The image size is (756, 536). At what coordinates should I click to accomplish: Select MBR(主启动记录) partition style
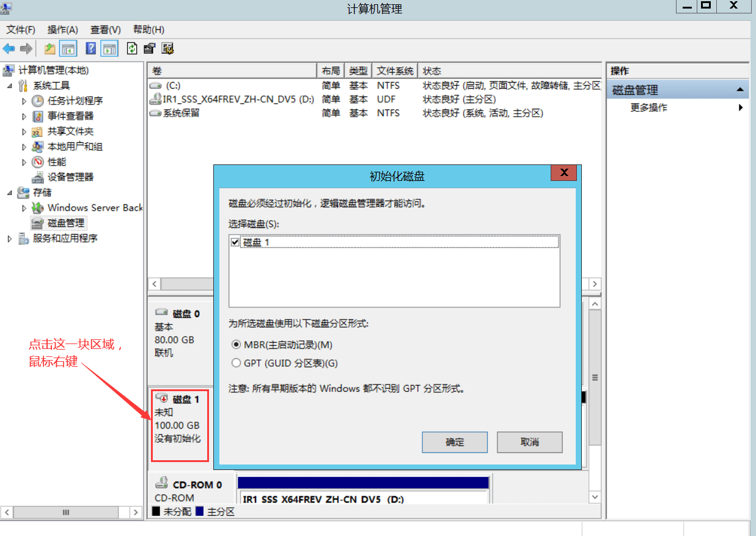237,345
